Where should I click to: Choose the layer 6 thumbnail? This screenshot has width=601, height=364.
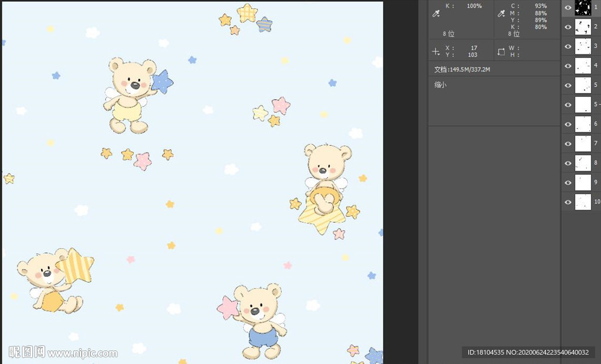[583, 124]
